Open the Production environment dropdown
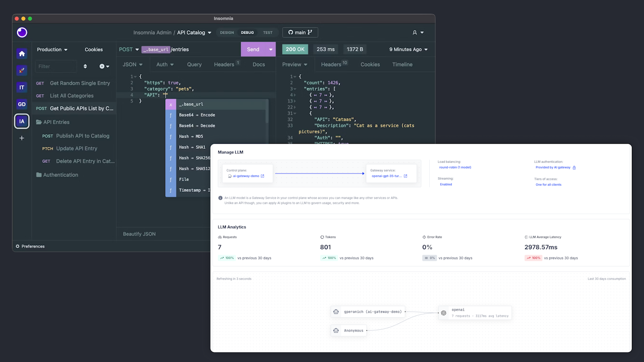Viewport: 644px width, 362px height. [x=52, y=49]
